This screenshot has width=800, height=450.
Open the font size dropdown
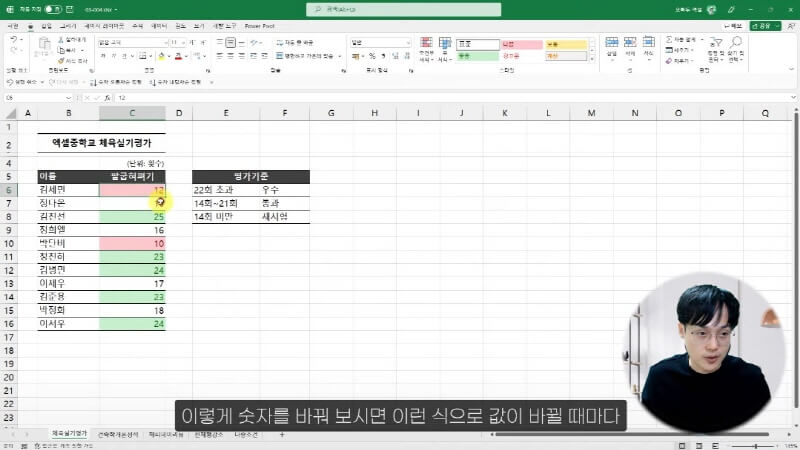coord(183,42)
